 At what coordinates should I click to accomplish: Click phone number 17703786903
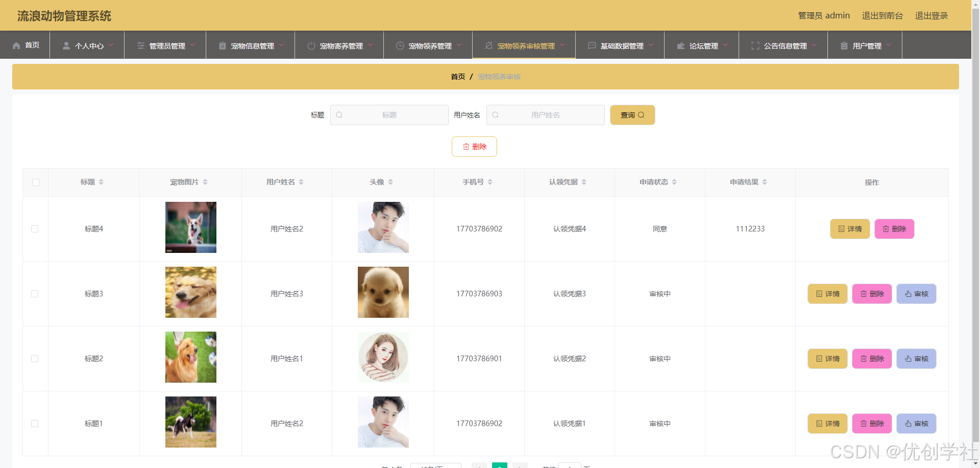pos(479,294)
